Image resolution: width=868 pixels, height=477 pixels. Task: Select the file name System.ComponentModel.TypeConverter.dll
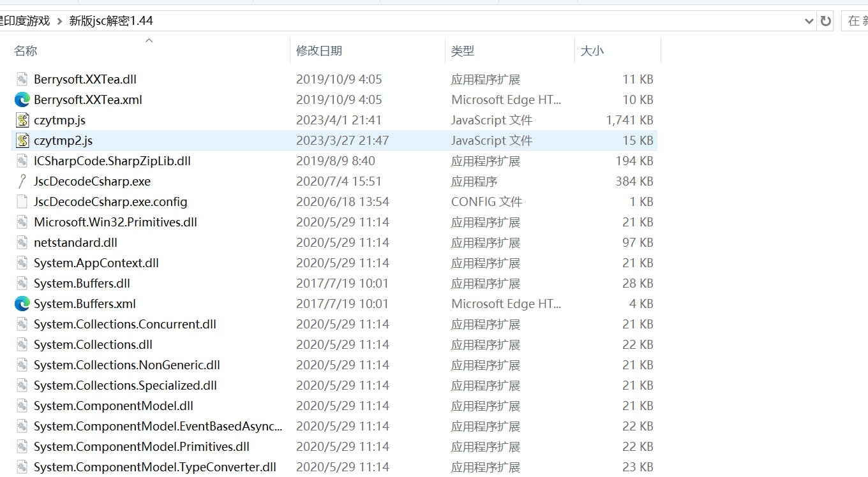(x=155, y=467)
